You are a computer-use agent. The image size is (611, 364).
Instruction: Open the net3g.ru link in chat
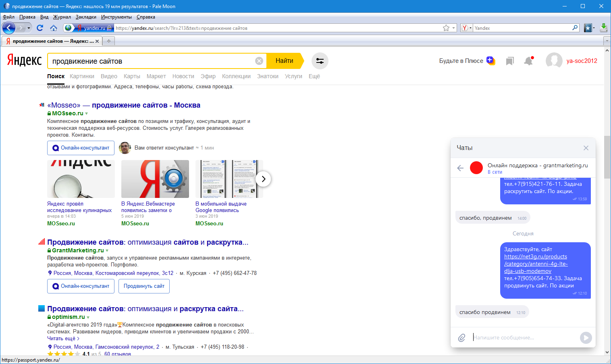point(536,264)
